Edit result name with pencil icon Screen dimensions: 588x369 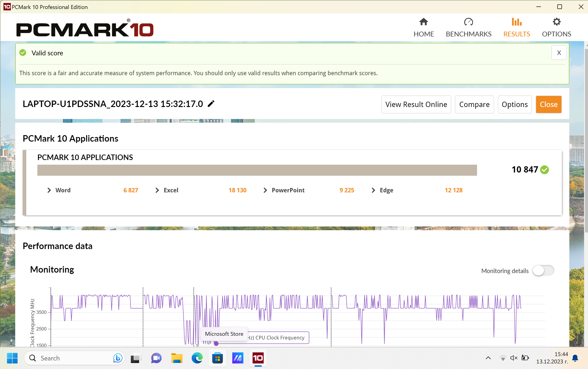211,104
